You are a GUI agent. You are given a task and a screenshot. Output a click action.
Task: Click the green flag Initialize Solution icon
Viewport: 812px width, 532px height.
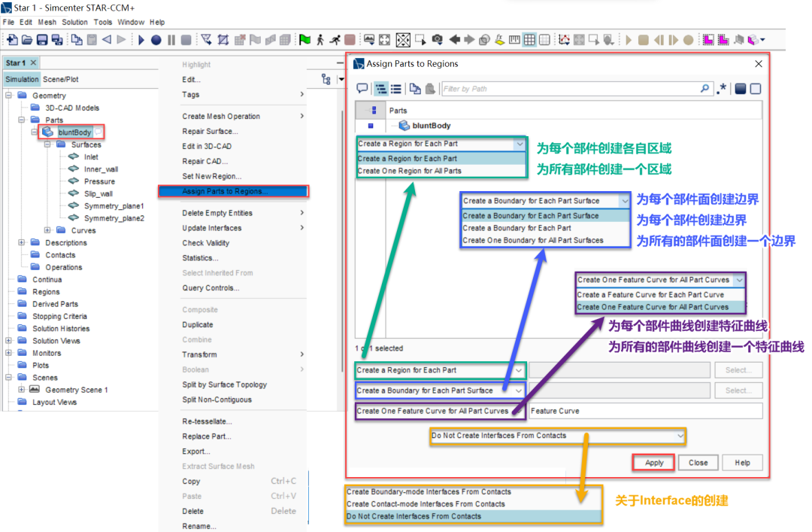click(305, 39)
